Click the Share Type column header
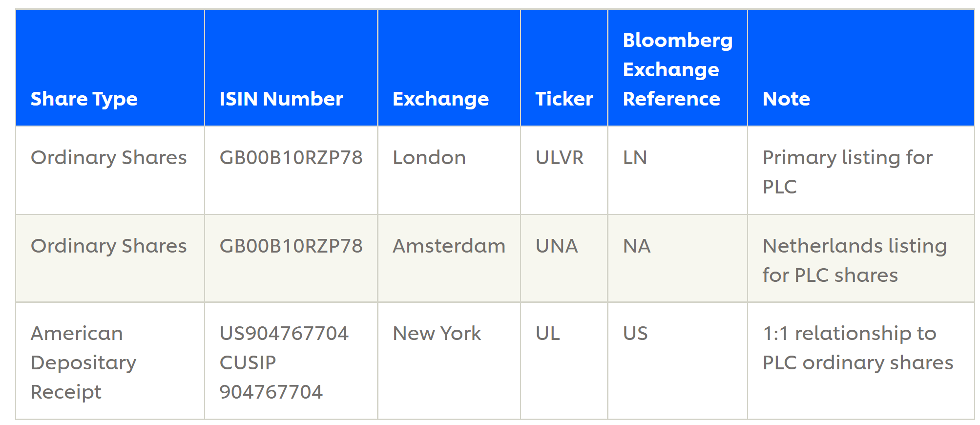This screenshot has width=980, height=425. (x=84, y=99)
